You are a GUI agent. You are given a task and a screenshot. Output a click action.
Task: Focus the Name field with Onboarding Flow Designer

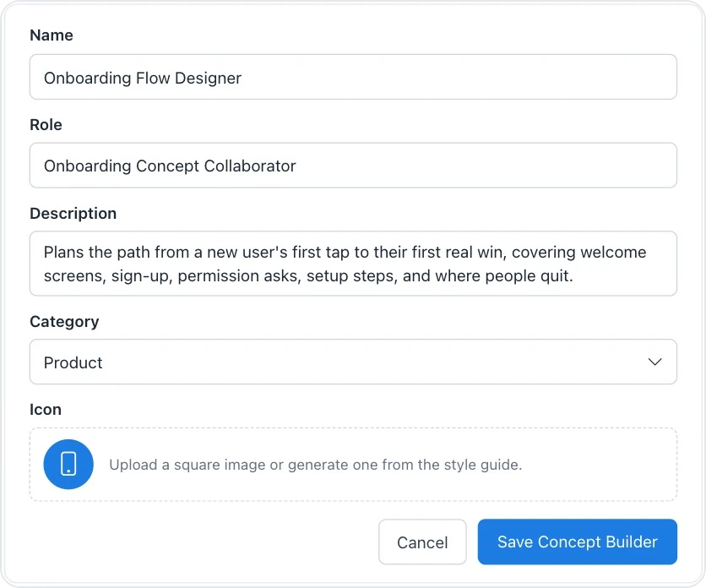(x=353, y=77)
